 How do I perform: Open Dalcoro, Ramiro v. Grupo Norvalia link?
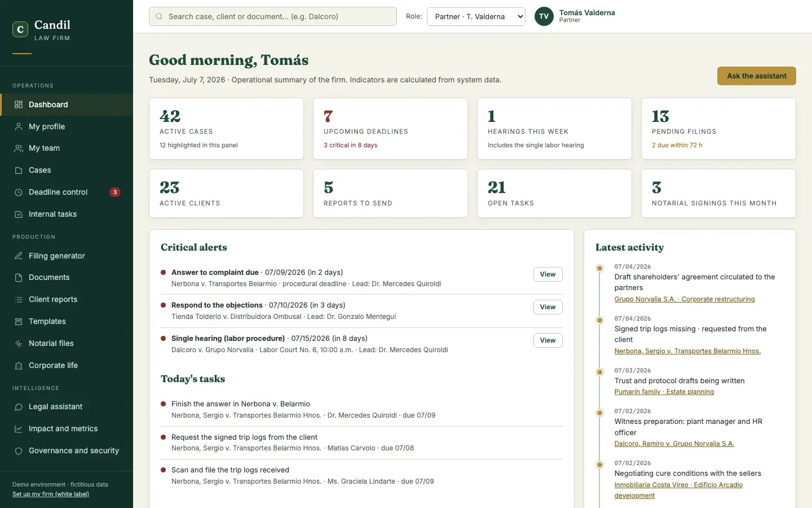click(674, 444)
